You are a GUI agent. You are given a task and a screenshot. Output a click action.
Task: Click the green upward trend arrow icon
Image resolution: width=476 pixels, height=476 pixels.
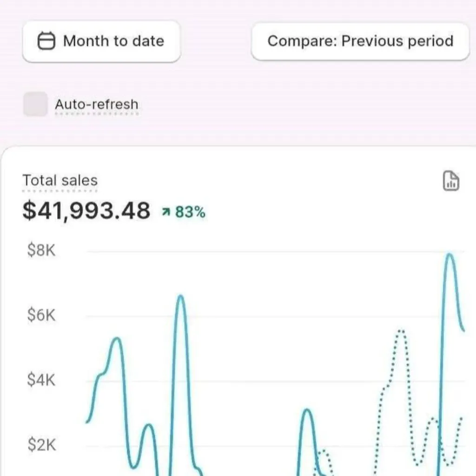(x=166, y=212)
